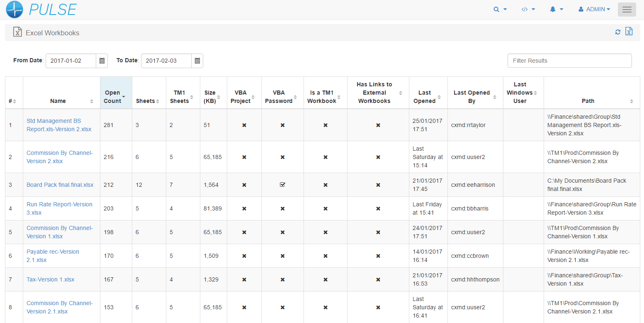Sort by Last Opened By column header
This screenshot has width=644, height=323.
click(x=474, y=97)
